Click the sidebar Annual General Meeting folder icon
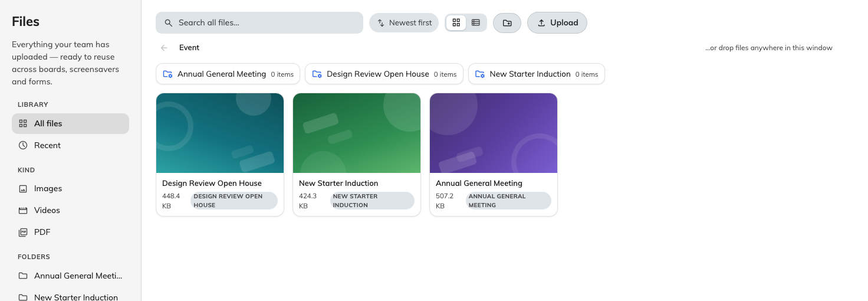The width and height of the screenshot is (868, 301). click(23, 276)
